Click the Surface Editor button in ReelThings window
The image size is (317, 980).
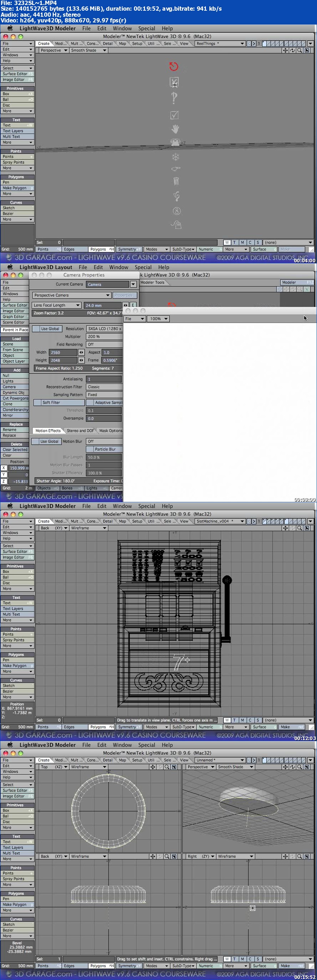coord(17,74)
